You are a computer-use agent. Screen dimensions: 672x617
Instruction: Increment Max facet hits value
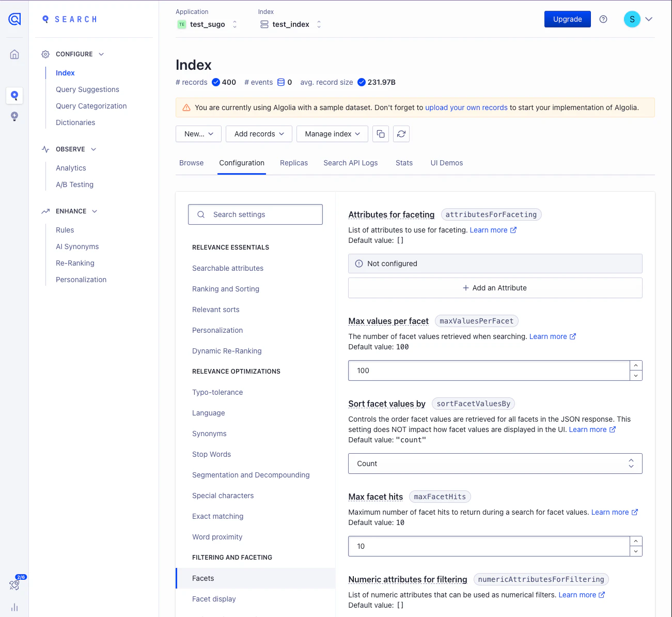point(636,541)
